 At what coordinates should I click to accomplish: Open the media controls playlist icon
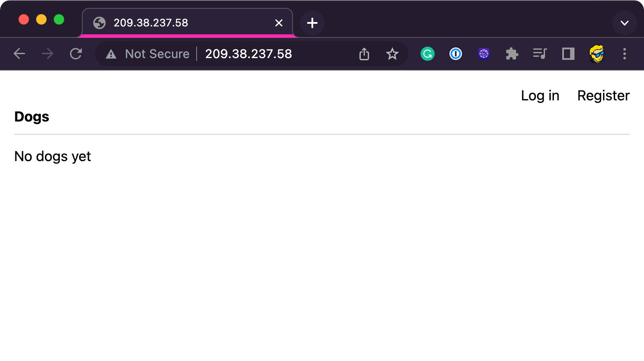coord(540,54)
